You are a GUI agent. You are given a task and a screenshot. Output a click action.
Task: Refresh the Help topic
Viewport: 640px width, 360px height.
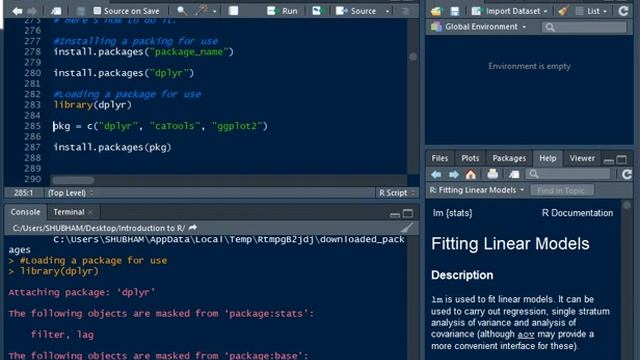point(627,175)
